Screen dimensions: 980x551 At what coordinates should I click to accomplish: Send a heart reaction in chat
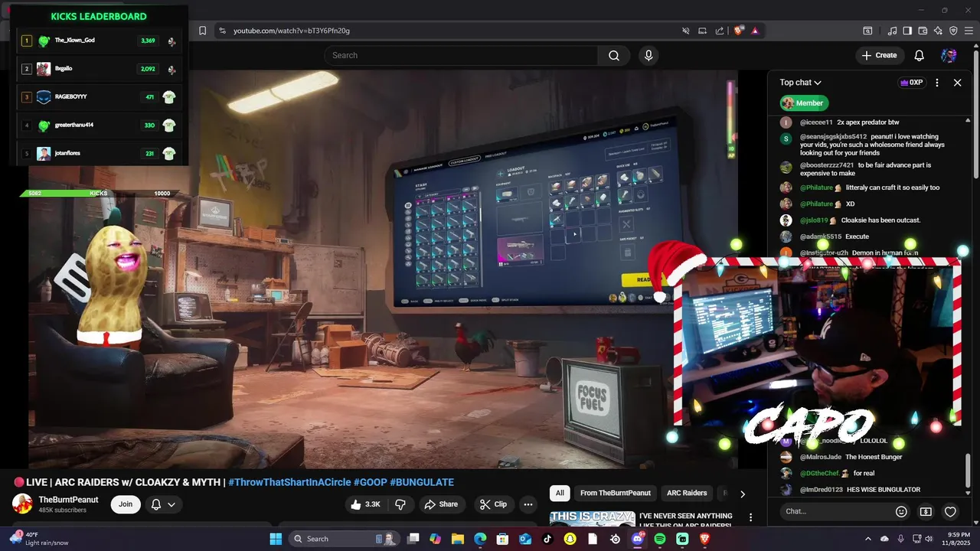tap(950, 511)
